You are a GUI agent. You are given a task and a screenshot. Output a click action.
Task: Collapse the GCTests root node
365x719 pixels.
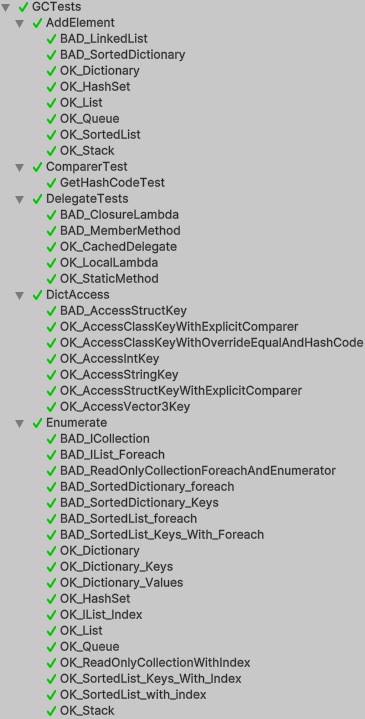click(6, 7)
